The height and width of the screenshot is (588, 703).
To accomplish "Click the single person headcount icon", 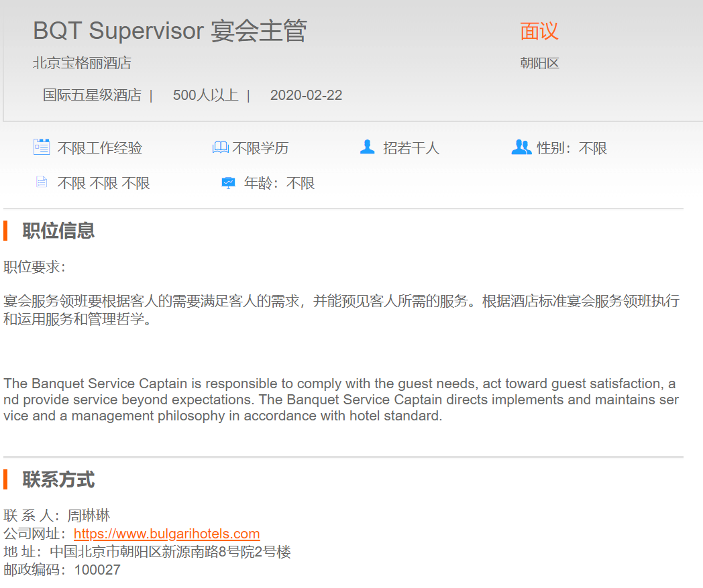I will pyautogui.click(x=367, y=148).
